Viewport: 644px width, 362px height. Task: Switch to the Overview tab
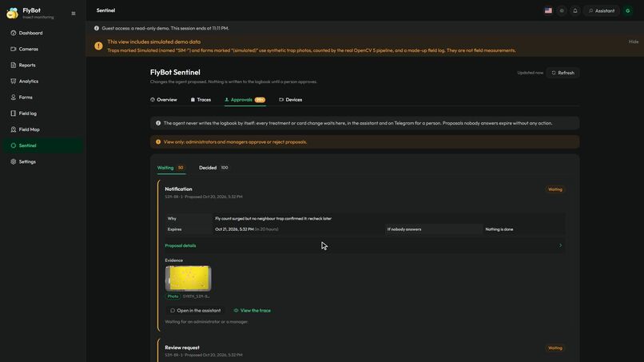[164, 100]
